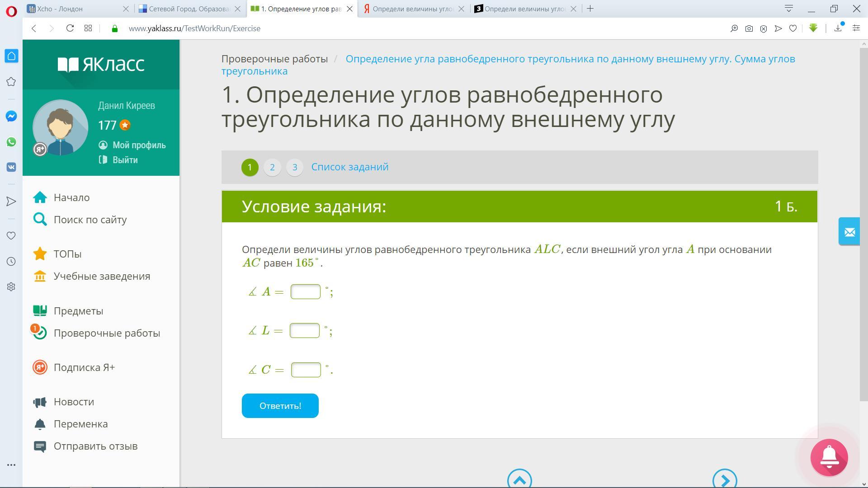Viewport: 868px width, 488px height.
Task: Open the envelope feedback side tab
Action: [849, 231]
